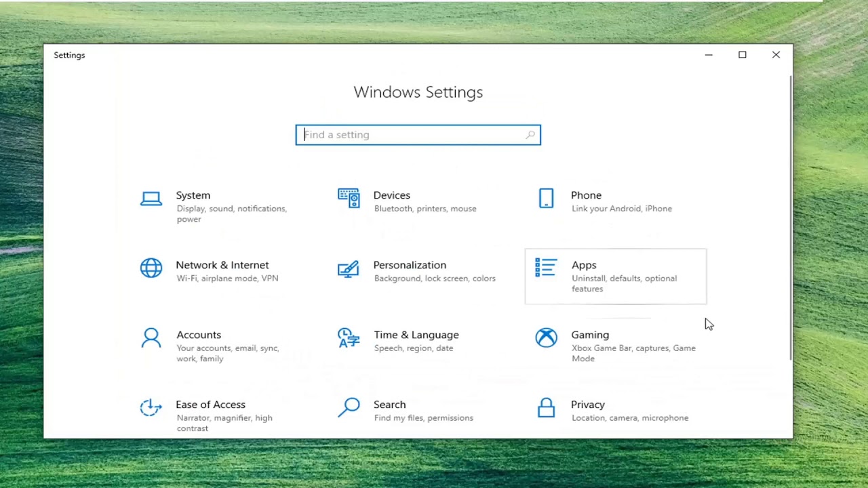Click 'Narrator, magnifier, high contrast' description
The image size is (868, 488).
(224, 423)
